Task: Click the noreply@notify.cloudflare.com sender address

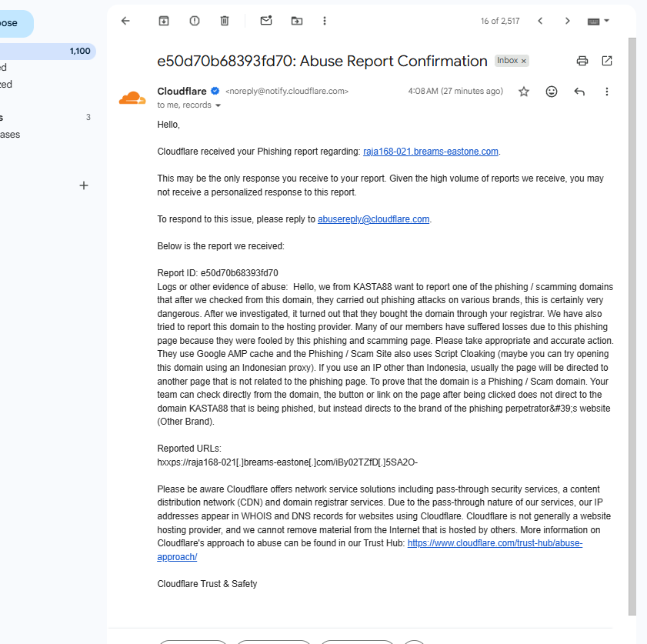Action: point(287,91)
